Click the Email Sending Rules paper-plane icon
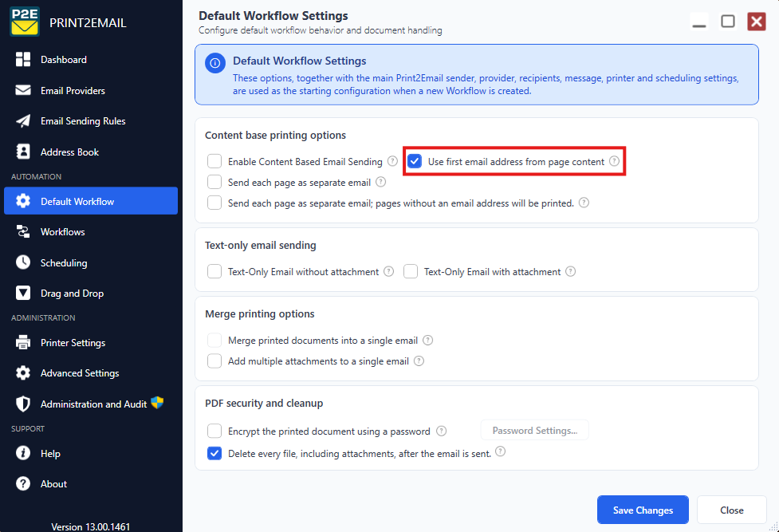Image resolution: width=779 pixels, height=532 pixels. click(x=23, y=120)
